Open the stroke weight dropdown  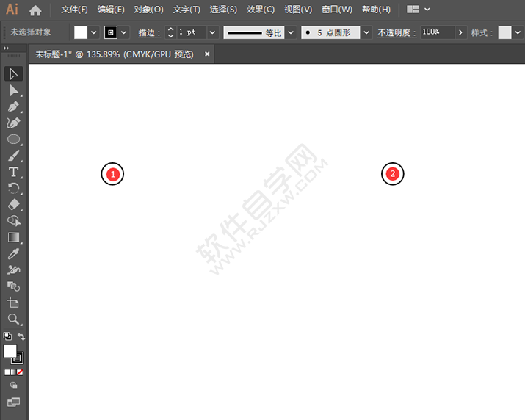[212, 32]
